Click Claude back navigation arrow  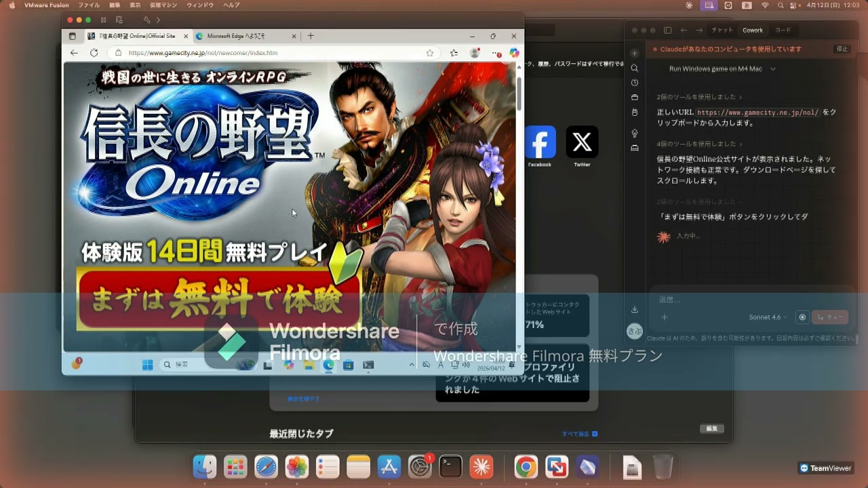[x=683, y=30]
